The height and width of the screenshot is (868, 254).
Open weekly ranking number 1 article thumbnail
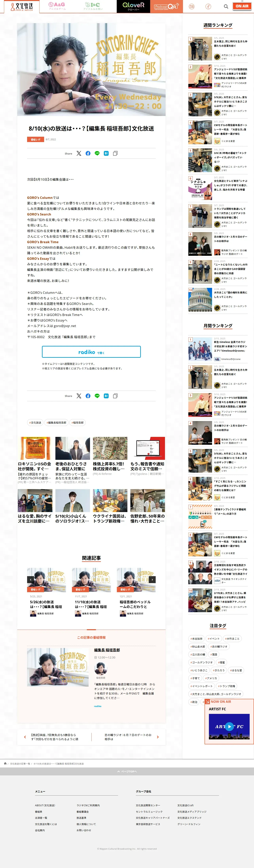pyautogui.click(x=200, y=48)
